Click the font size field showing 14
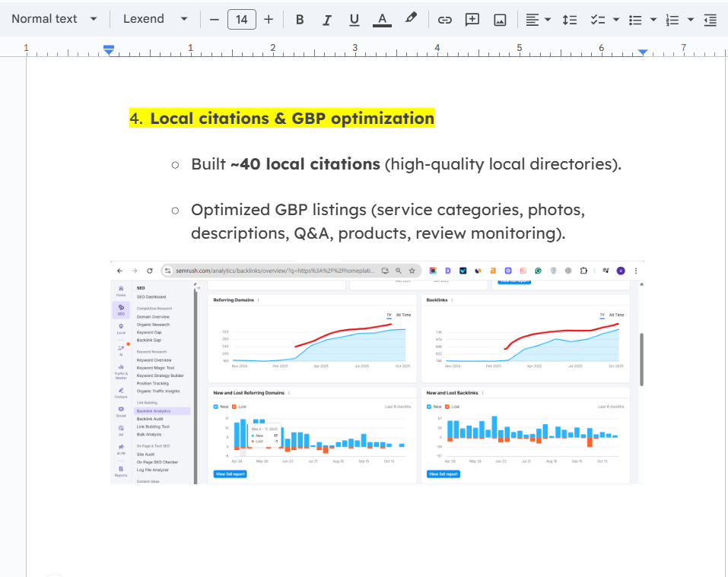 point(241,20)
